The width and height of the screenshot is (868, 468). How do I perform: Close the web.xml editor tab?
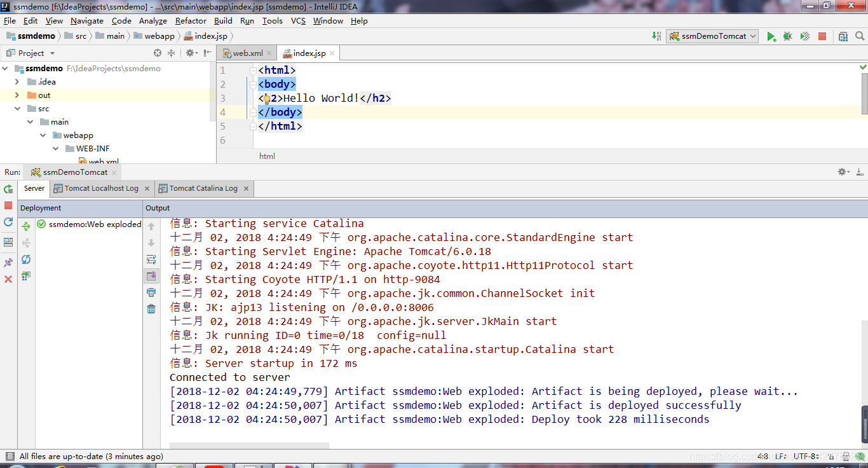pos(269,53)
